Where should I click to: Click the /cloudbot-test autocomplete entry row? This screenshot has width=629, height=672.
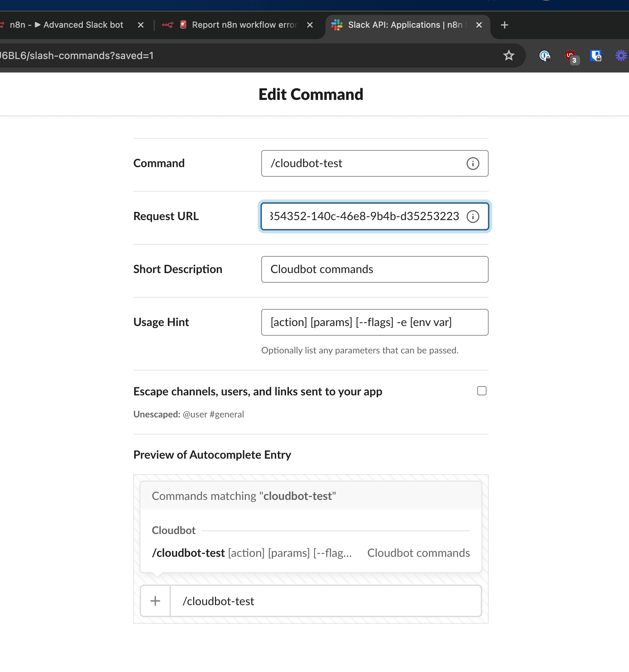coord(311,553)
